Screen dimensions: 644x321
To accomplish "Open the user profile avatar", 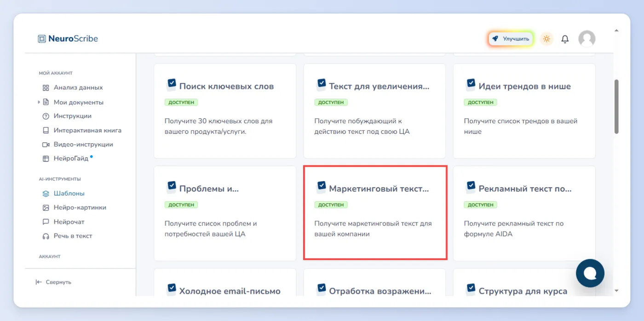I will [x=586, y=39].
